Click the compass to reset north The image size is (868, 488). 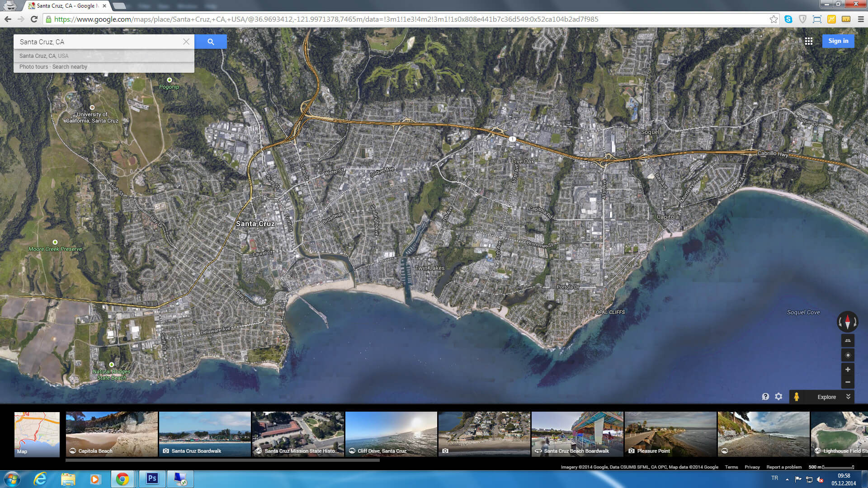point(847,322)
